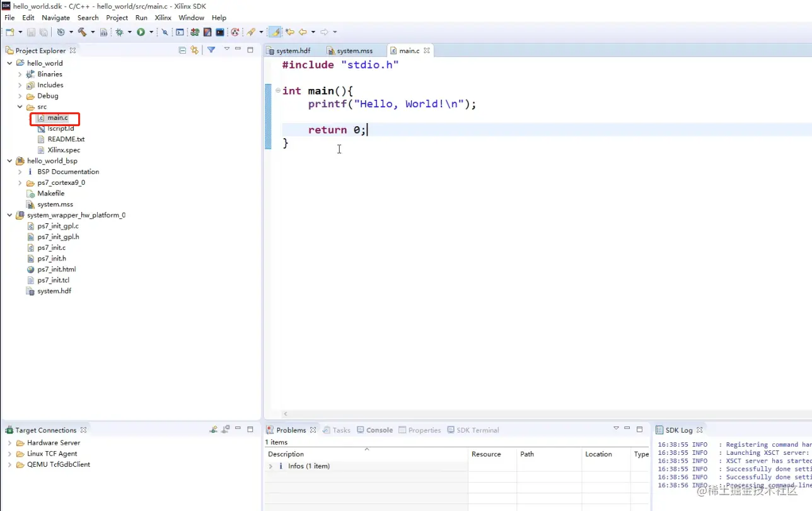Open the XSCT console toolbar icon

click(180, 32)
